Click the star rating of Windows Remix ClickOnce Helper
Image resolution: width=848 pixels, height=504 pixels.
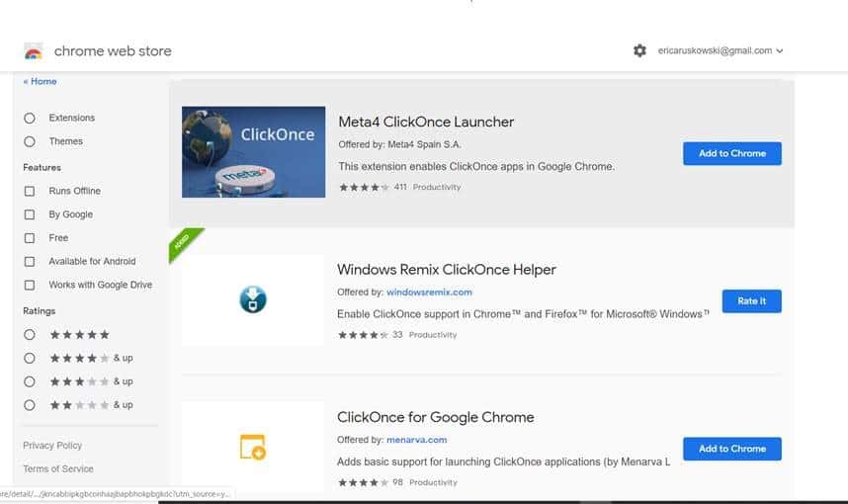(x=363, y=335)
